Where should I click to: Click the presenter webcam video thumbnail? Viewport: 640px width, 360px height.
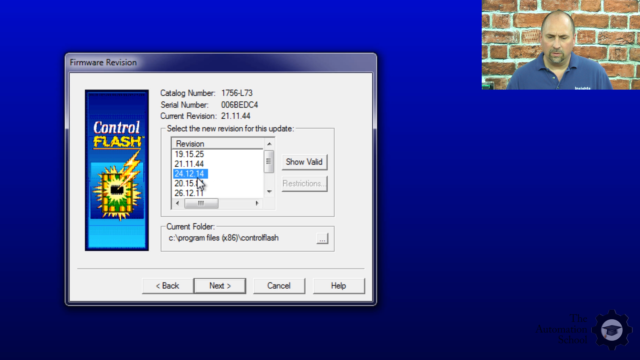561,44
